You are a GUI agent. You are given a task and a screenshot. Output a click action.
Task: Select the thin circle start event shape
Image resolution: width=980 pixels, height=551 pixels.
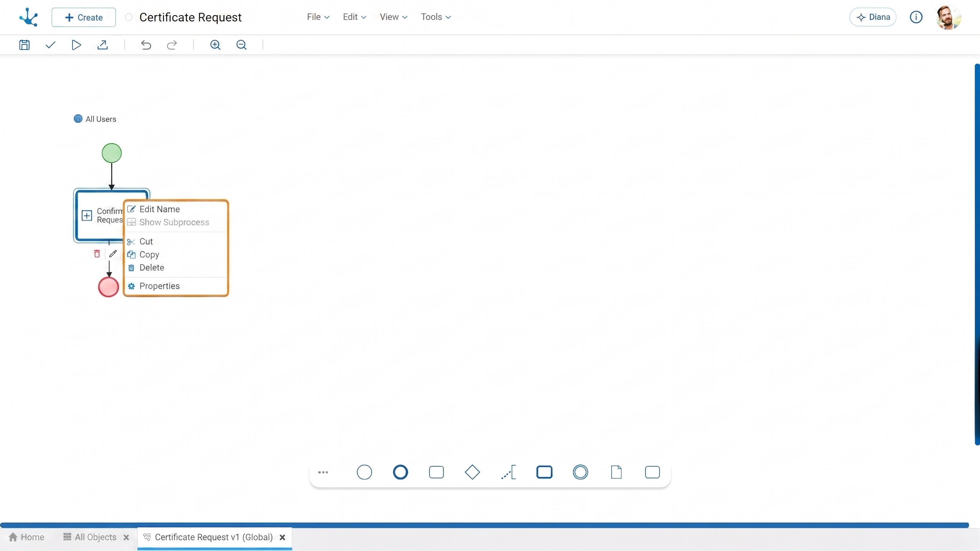pyautogui.click(x=364, y=472)
